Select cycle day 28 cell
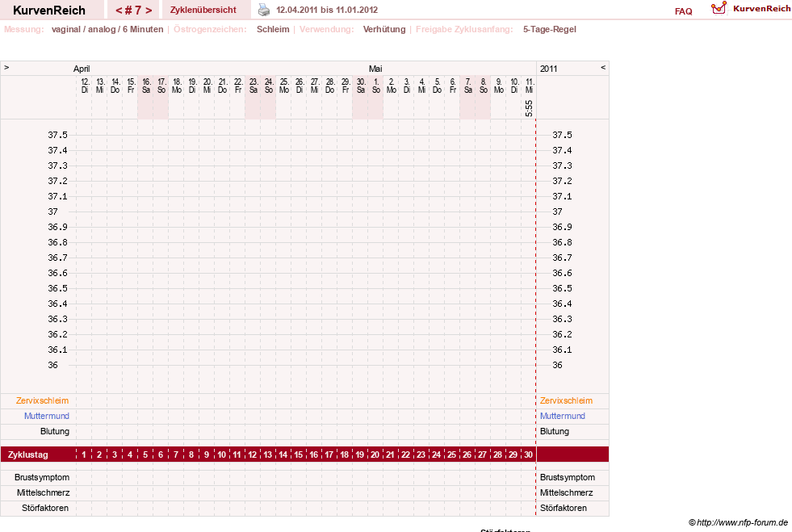 click(x=497, y=455)
